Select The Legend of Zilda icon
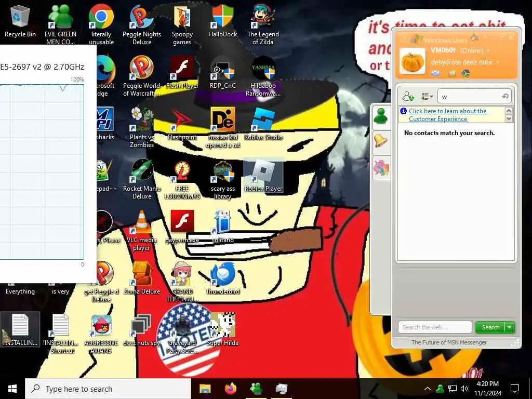The height and width of the screenshot is (399, 532). [x=263, y=24]
